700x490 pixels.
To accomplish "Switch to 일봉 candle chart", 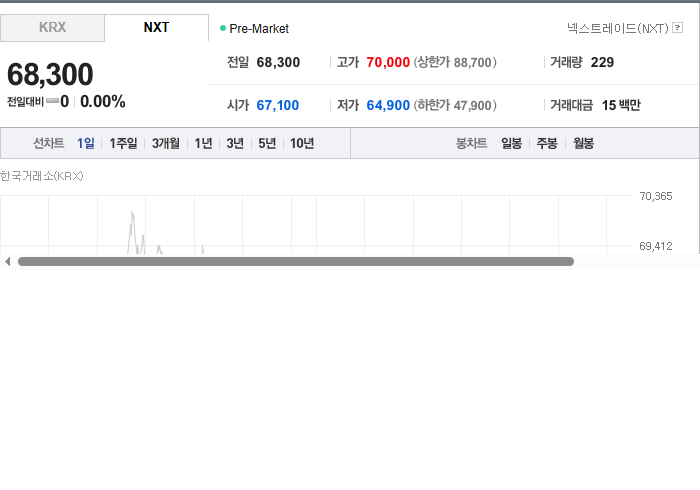I will [511, 143].
